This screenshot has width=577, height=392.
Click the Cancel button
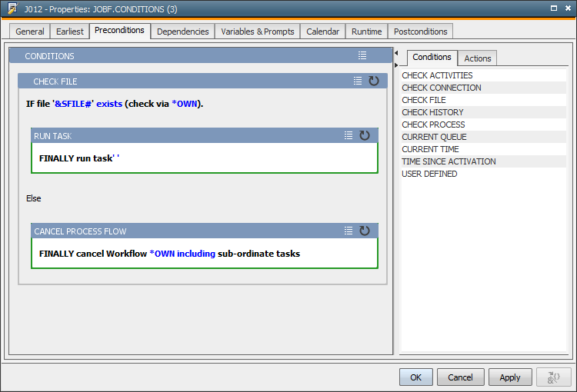pyautogui.click(x=460, y=377)
